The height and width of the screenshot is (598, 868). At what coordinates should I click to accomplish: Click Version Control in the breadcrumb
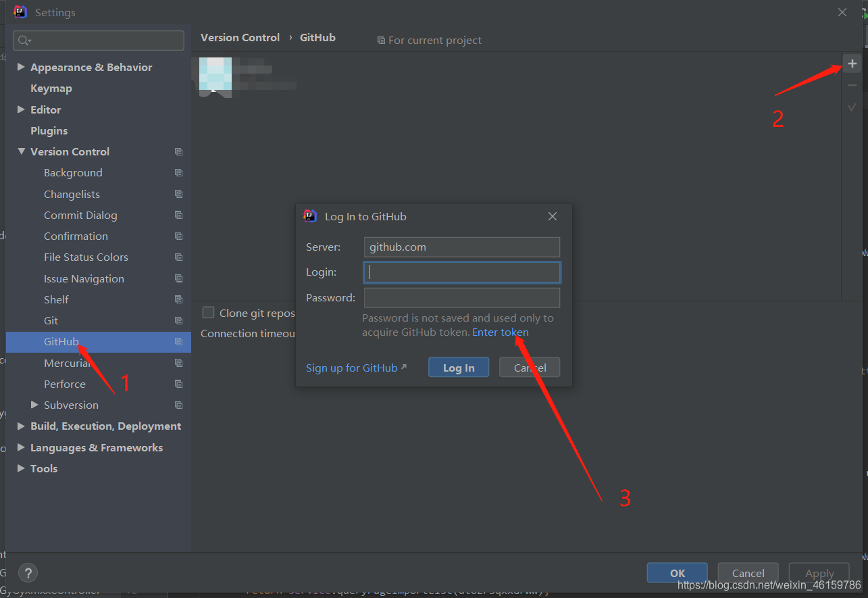[x=240, y=38]
